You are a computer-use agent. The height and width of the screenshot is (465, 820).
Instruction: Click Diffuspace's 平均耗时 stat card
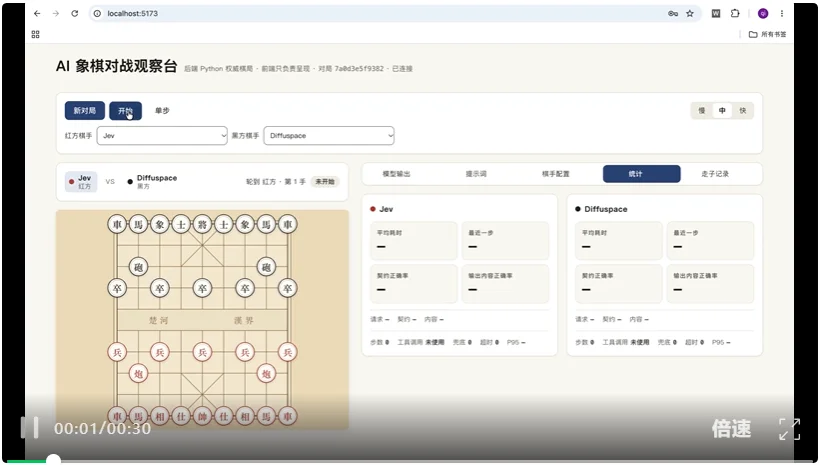point(619,241)
